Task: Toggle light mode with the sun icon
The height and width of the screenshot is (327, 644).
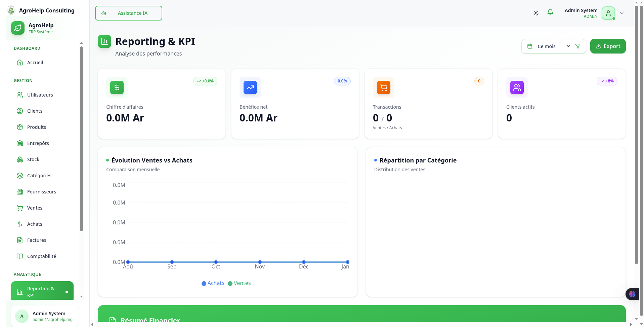Action: pos(536,13)
